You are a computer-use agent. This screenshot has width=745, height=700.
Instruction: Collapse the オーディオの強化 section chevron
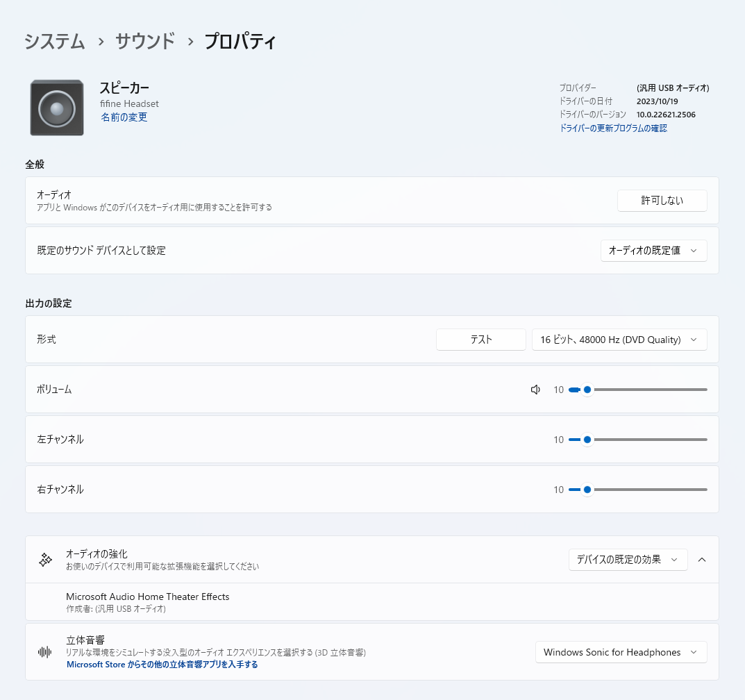tap(702, 560)
